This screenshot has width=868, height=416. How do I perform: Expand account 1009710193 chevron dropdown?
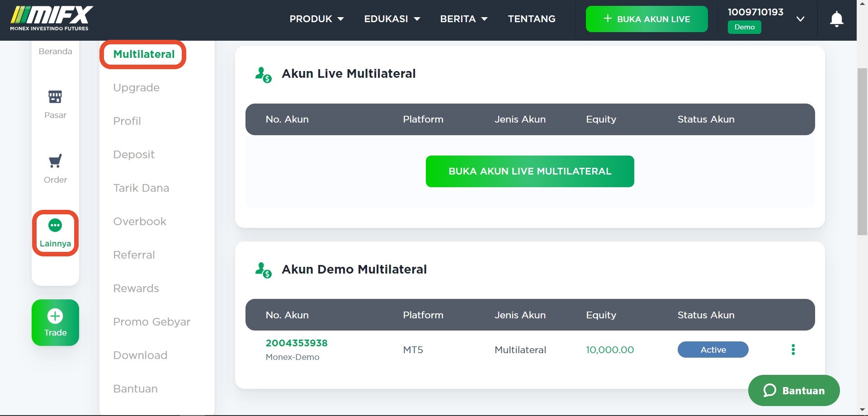(x=800, y=19)
